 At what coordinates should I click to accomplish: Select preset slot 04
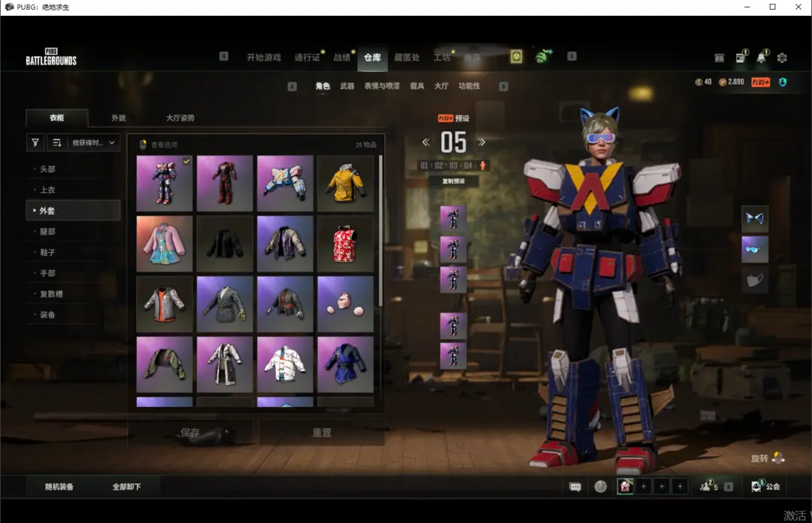pyautogui.click(x=468, y=166)
